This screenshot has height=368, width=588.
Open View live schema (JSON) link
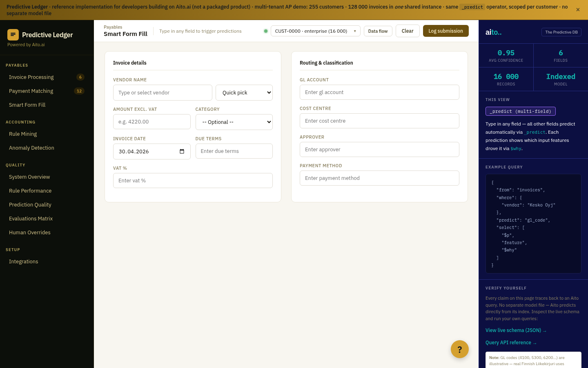[516, 330]
